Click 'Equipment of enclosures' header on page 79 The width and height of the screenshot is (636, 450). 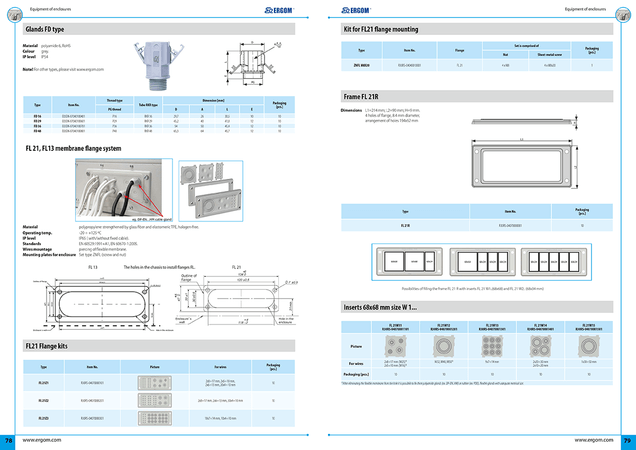pos(586,9)
